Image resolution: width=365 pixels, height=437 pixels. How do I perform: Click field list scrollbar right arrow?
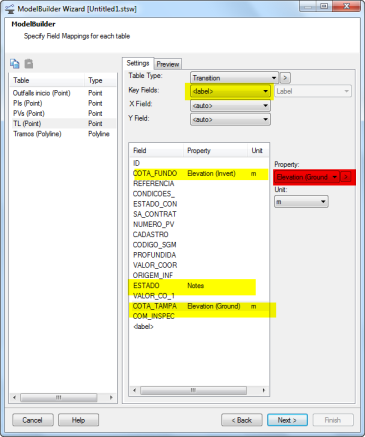pyautogui.click(x=264, y=390)
